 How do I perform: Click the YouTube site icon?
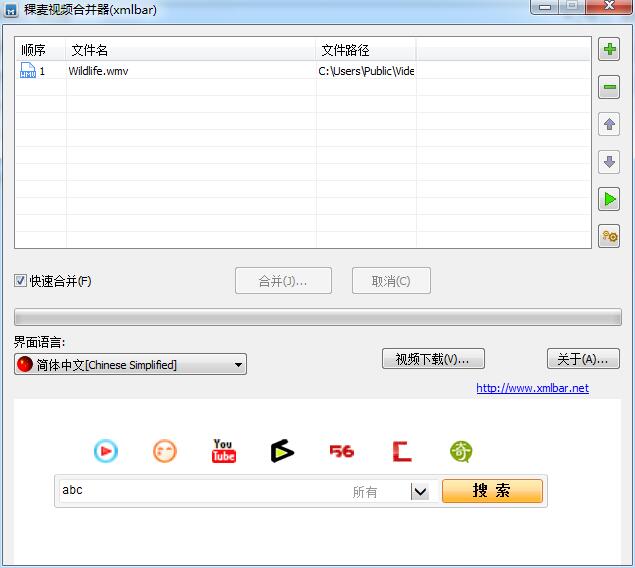pos(223,451)
